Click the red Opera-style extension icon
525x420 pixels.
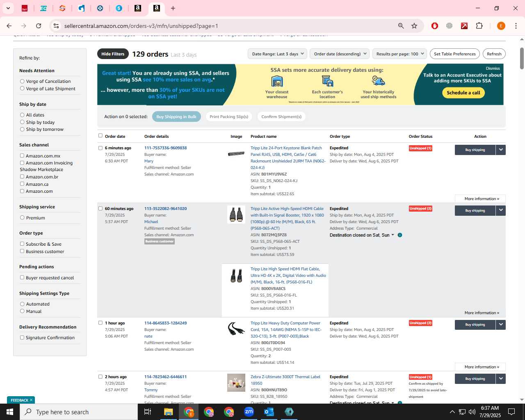coord(435,26)
